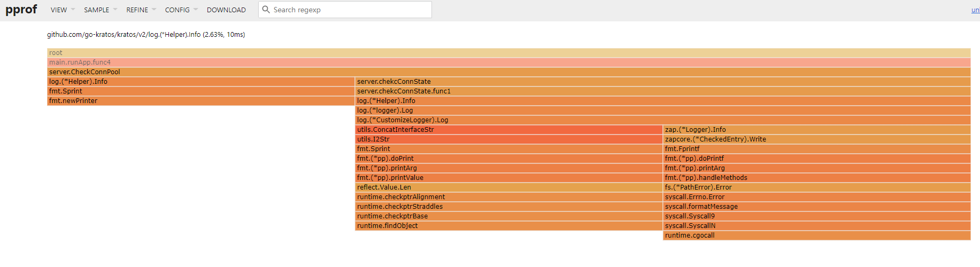
Task: Select utils.I2Str frame
Action: click(508, 139)
